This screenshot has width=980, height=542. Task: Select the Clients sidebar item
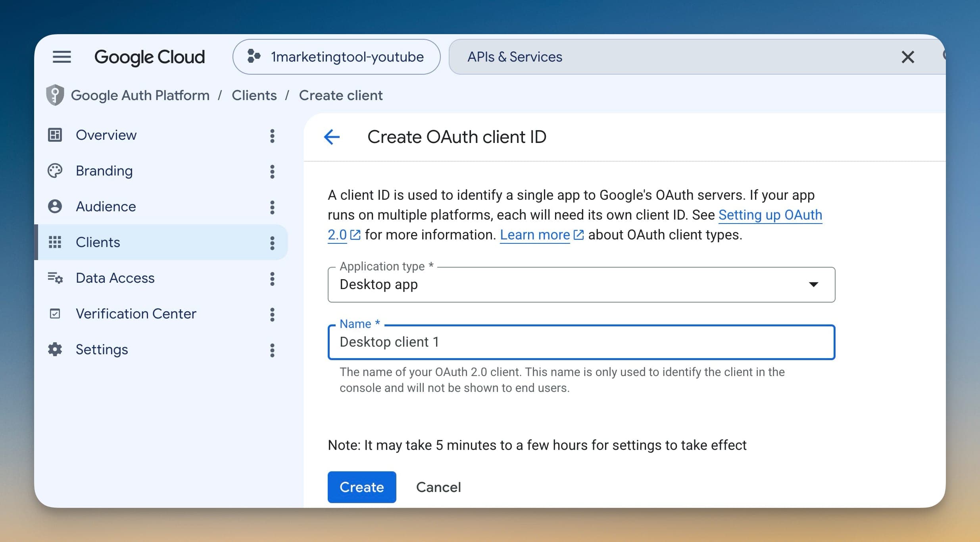[x=161, y=242]
